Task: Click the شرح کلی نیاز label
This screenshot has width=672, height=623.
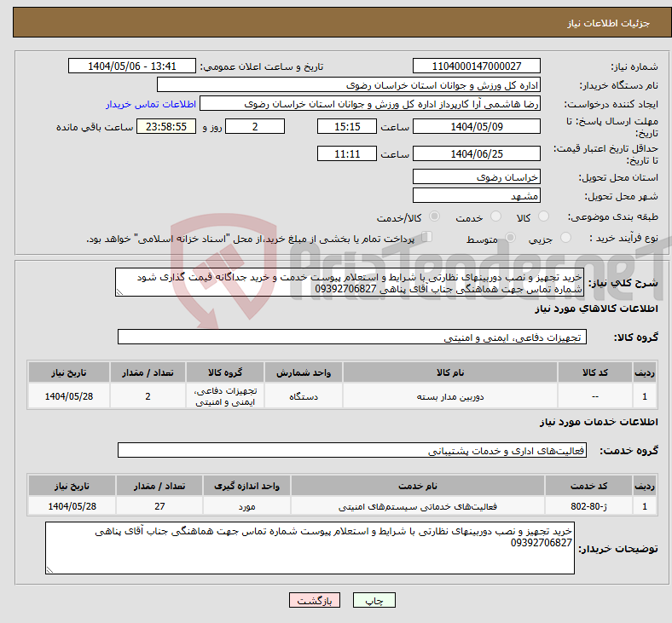Action: pyautogui.click(x=623, y=283)
